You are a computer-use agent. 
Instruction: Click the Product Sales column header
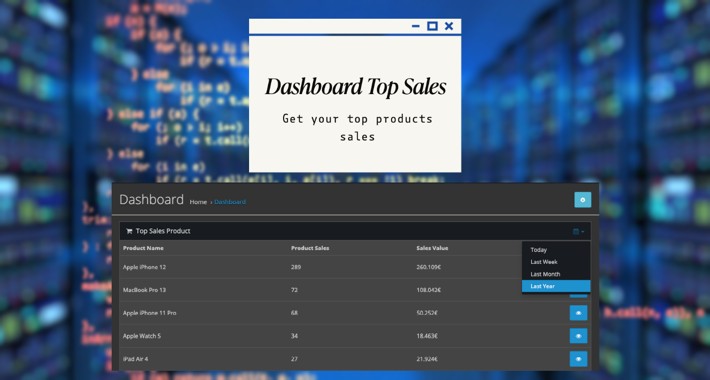pos(310,248)
